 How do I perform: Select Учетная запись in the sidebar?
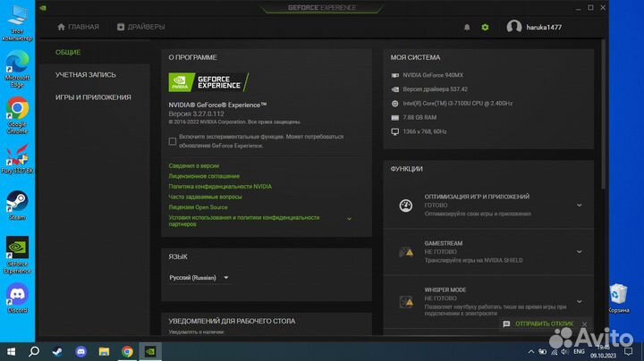click(85, 75)
